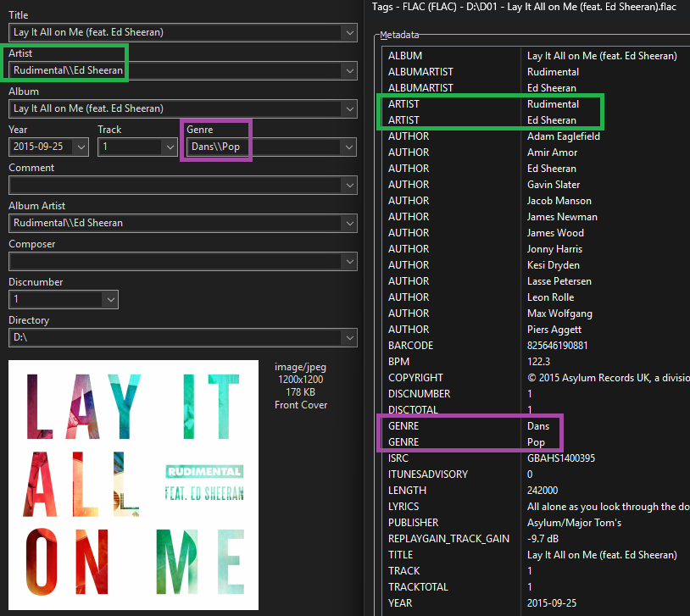Expand the Discnumber dropdown
Screen dimensions: 690x616
point(110,300)
